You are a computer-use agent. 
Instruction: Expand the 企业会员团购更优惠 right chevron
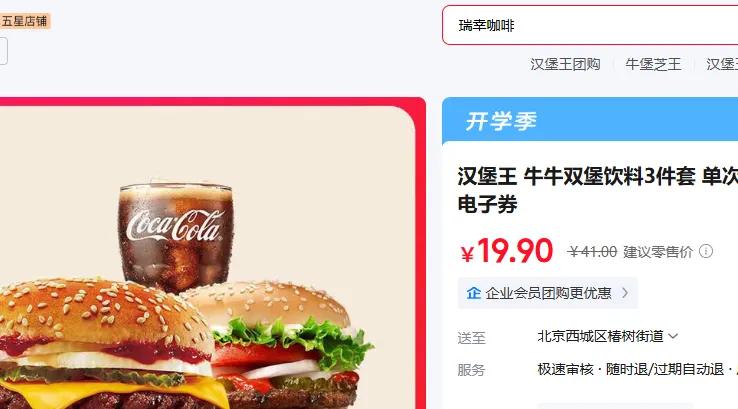click(625, 293)
